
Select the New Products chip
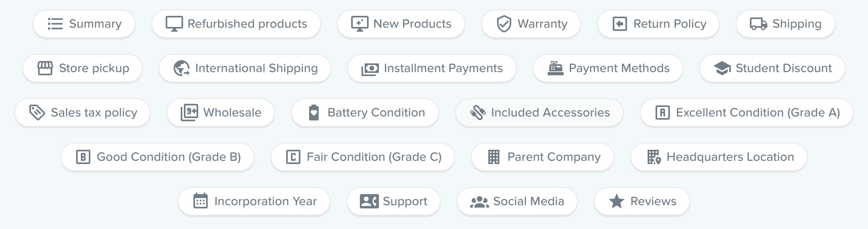click(400, 24)
